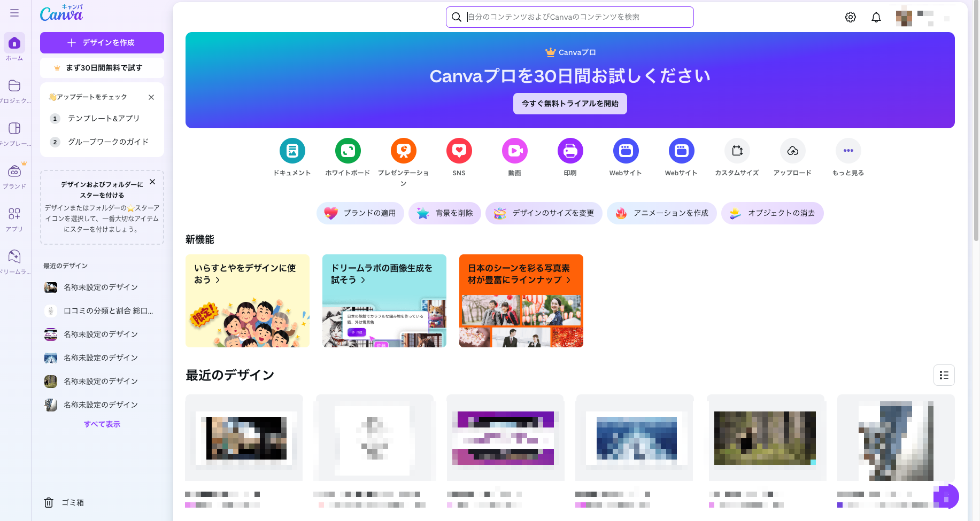This screenshot has width=980, height=521.
Task: Click オブジェクトの消去 chip
Action: (x=773, y=213)
